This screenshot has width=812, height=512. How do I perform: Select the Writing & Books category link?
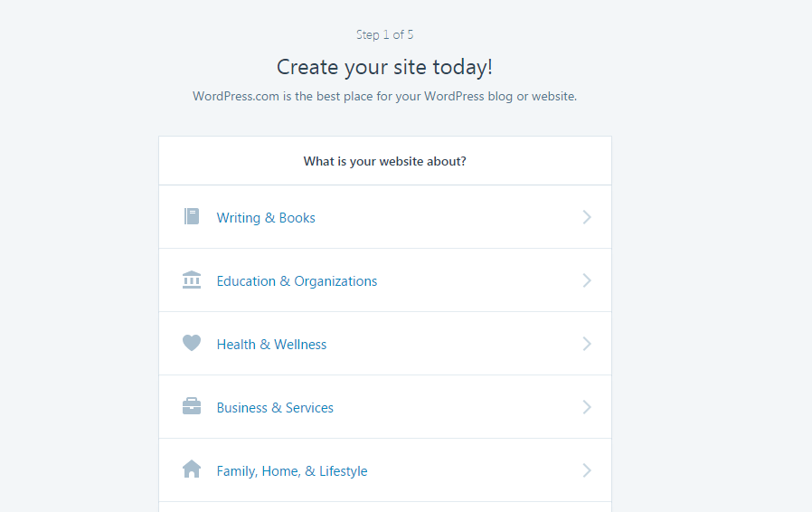pos(266,218)
